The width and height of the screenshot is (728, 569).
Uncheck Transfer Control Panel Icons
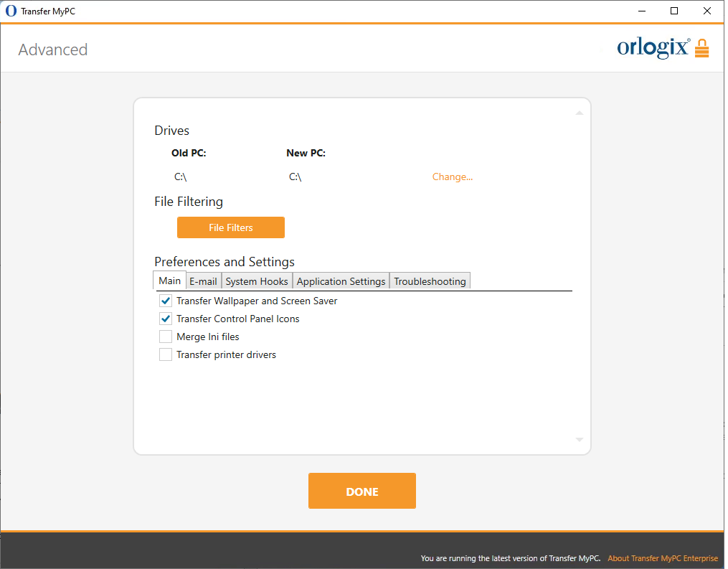165,319
